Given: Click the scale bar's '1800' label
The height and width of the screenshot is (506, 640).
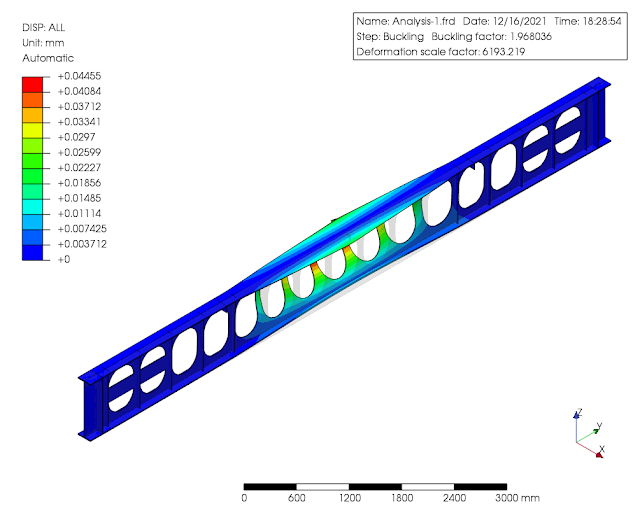Looking at the screenshot, I should [x=402, y=498].
